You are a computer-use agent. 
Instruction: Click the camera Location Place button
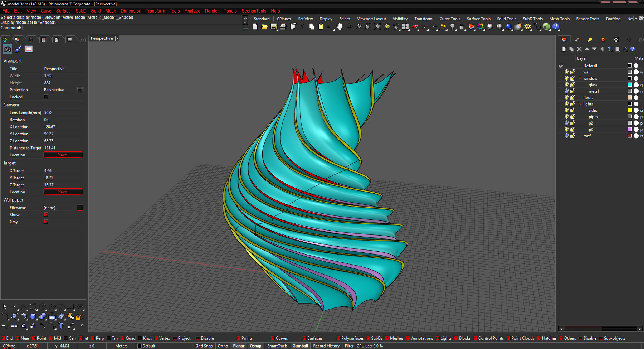coord(63,155)
